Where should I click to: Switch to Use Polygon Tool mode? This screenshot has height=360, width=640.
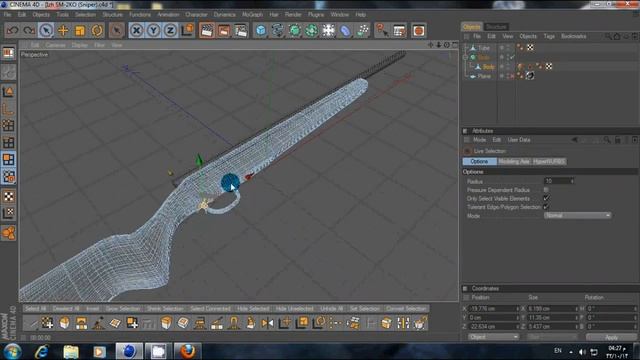(x=8, y=159)
